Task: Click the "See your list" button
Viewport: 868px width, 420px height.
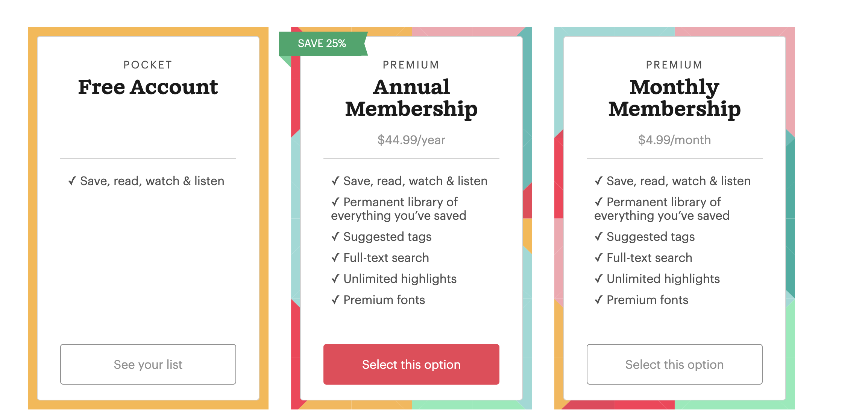Action: click(x=148, y=364)
